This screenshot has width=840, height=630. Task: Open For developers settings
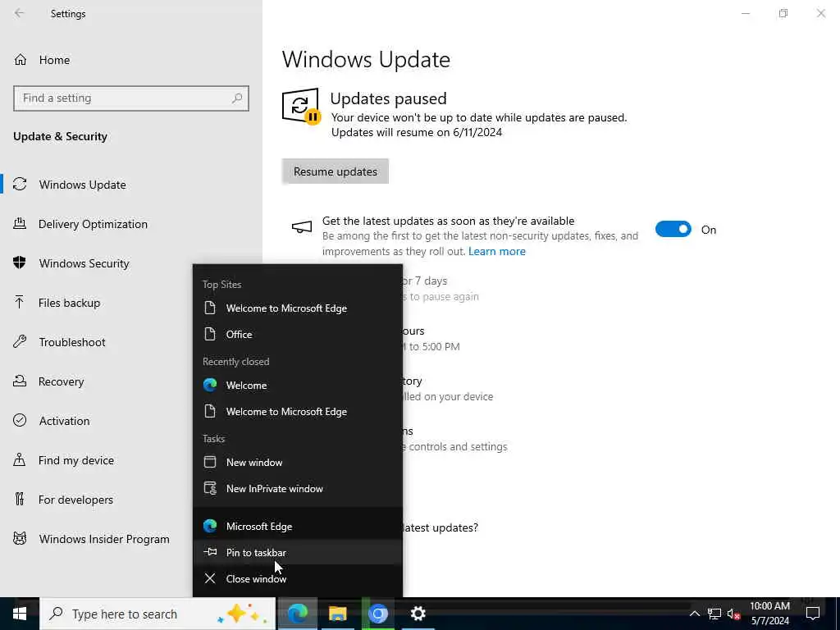tap(75, 500)
